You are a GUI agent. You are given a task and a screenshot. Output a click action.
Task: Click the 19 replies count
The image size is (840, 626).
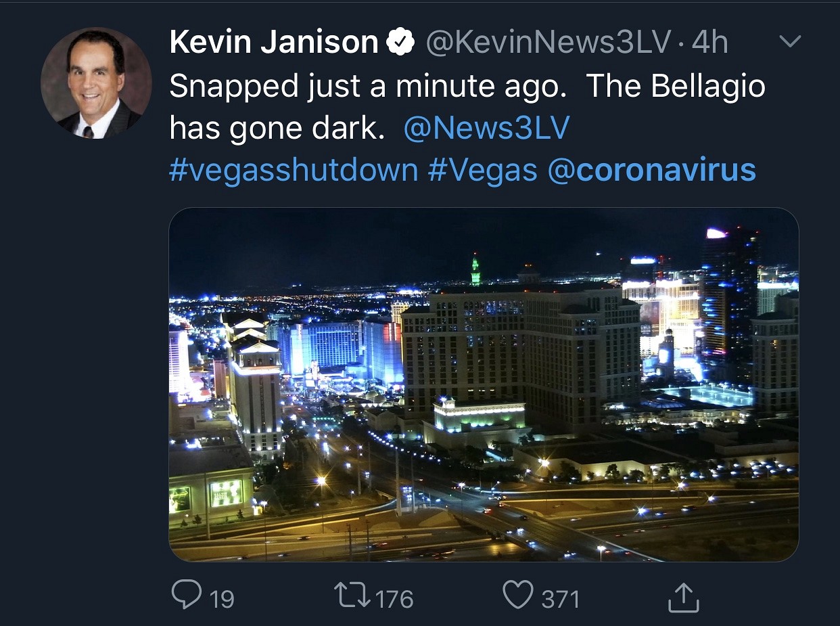(x=222, y=599)
